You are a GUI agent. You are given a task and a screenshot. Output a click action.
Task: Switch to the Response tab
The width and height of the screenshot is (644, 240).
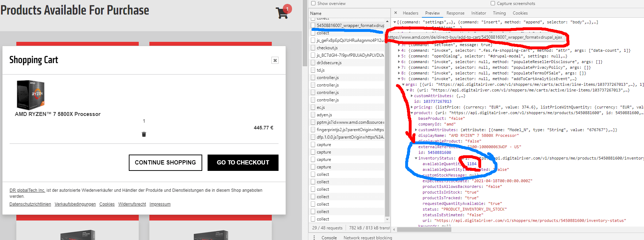tap(455, 13)
